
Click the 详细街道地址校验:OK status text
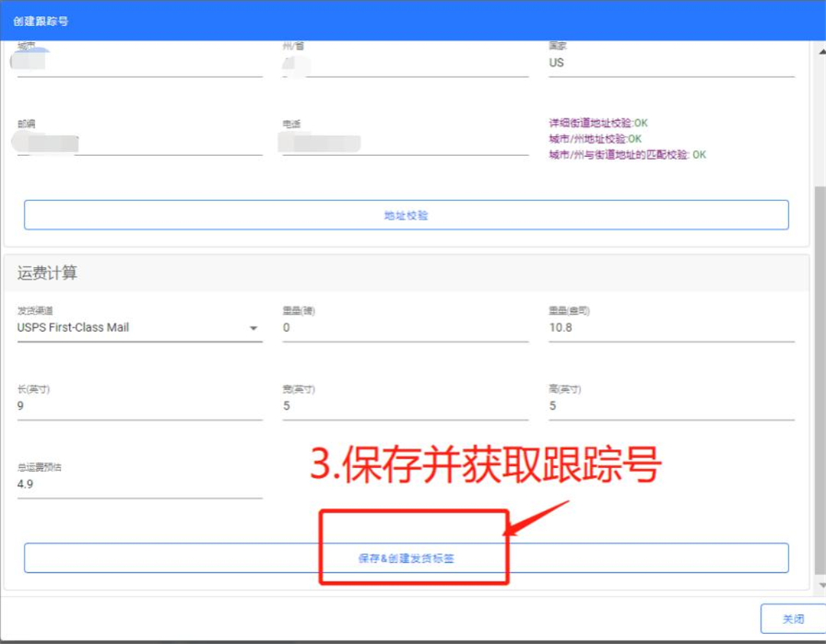coord(598,123)
